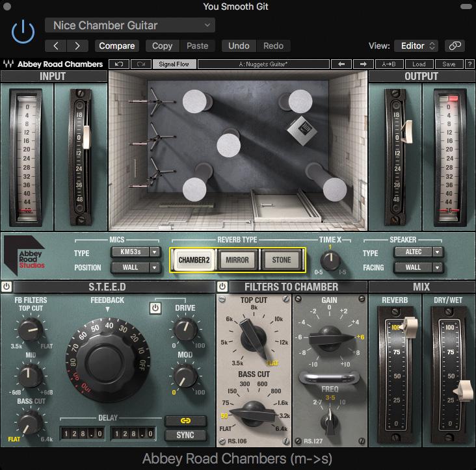Viewport: 476px width, 470px height.
Task: Open the mics TYPE KM53s dropdown
Action: (x=136, y=252)
